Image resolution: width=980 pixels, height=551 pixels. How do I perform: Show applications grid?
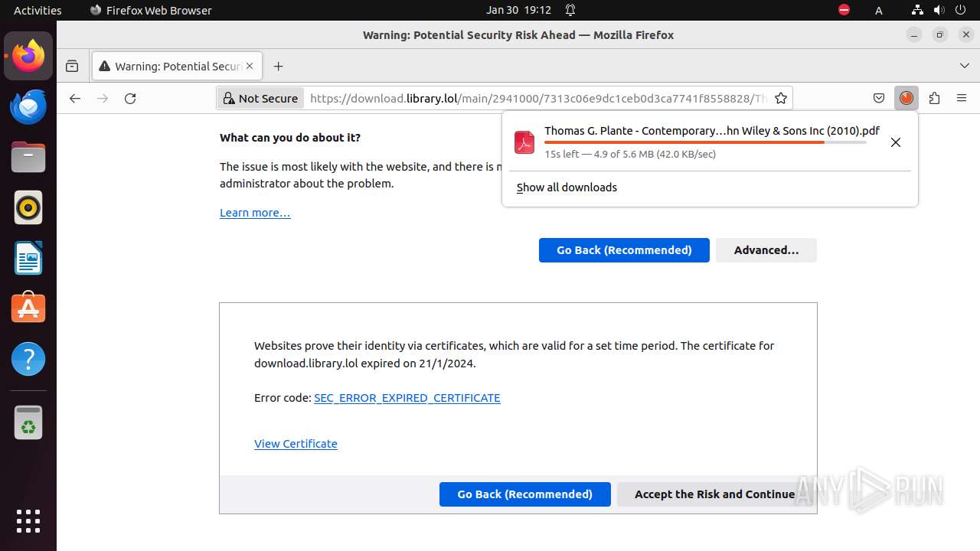click(28, 521)
